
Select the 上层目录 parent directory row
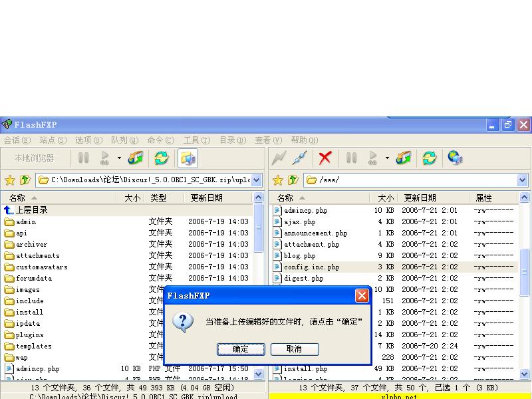coord(127,210)
